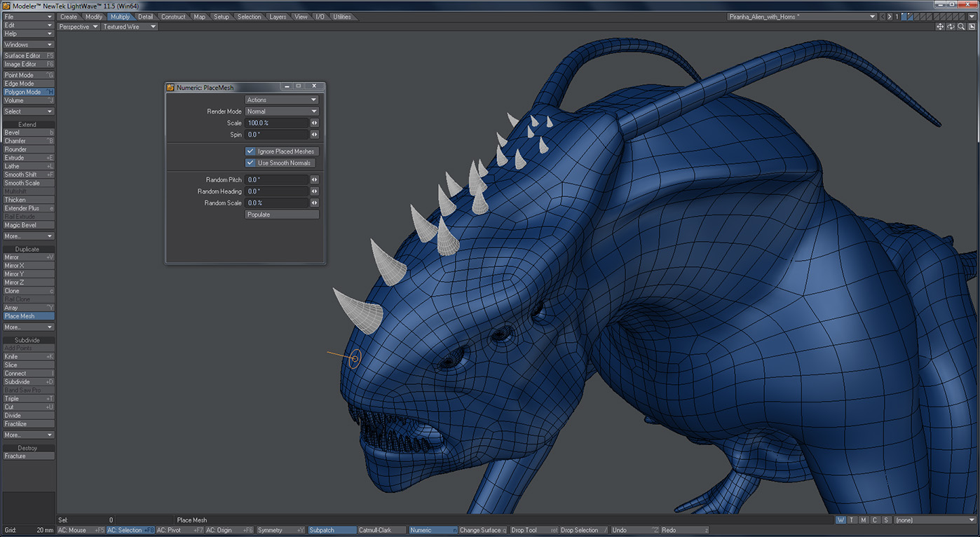Select the T texture map button

[x=852, y=520]
